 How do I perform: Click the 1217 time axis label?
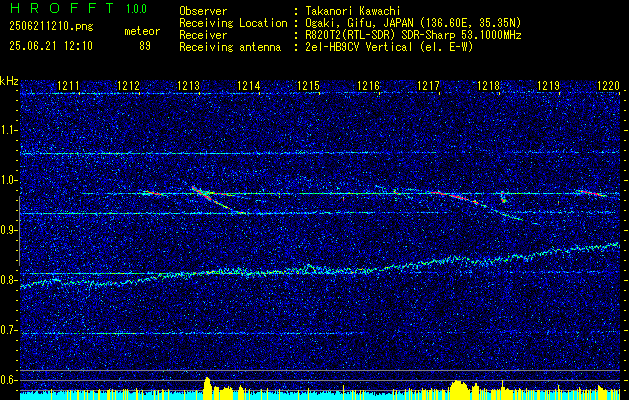[428, 85]
